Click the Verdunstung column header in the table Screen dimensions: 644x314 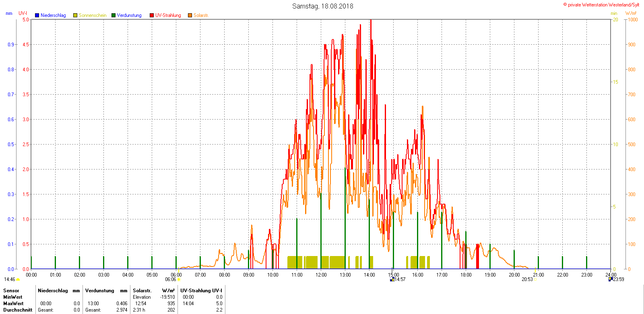point(100,291)
